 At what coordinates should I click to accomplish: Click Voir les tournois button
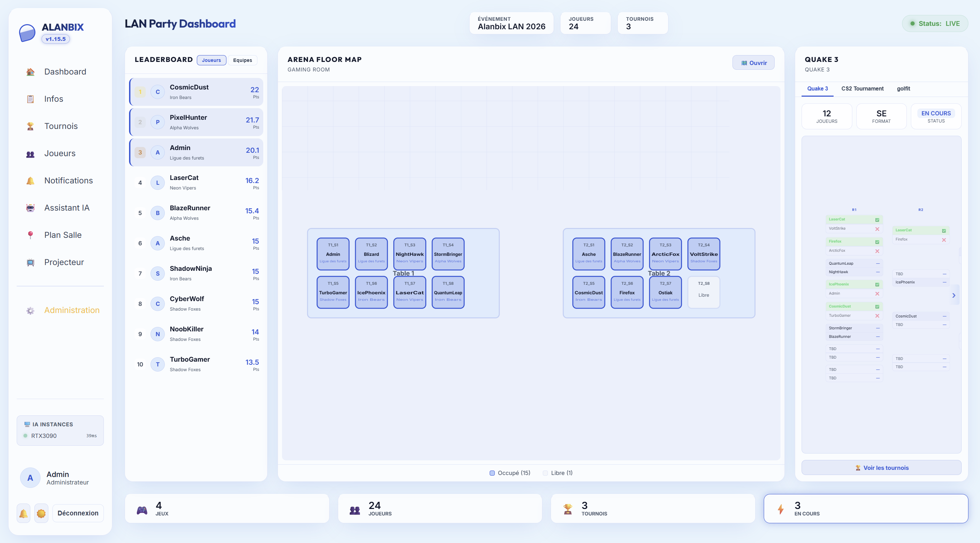[x=881, y=468]
